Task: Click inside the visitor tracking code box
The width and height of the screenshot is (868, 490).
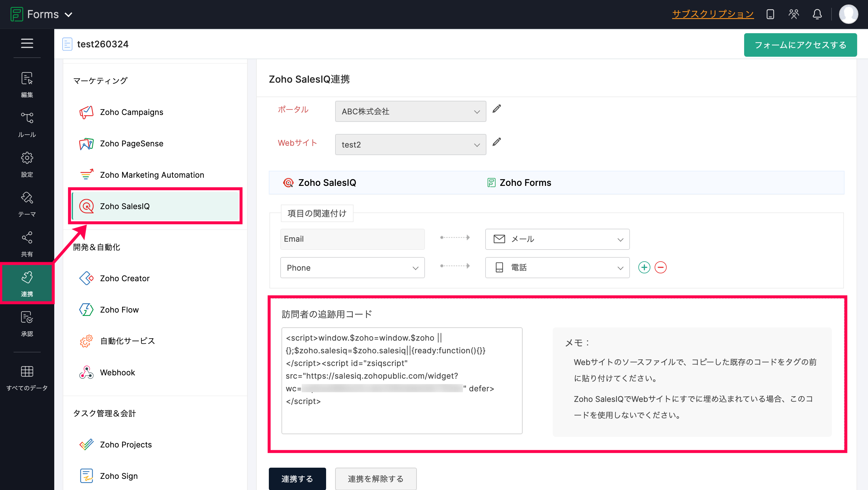Action: coord(402,380)
